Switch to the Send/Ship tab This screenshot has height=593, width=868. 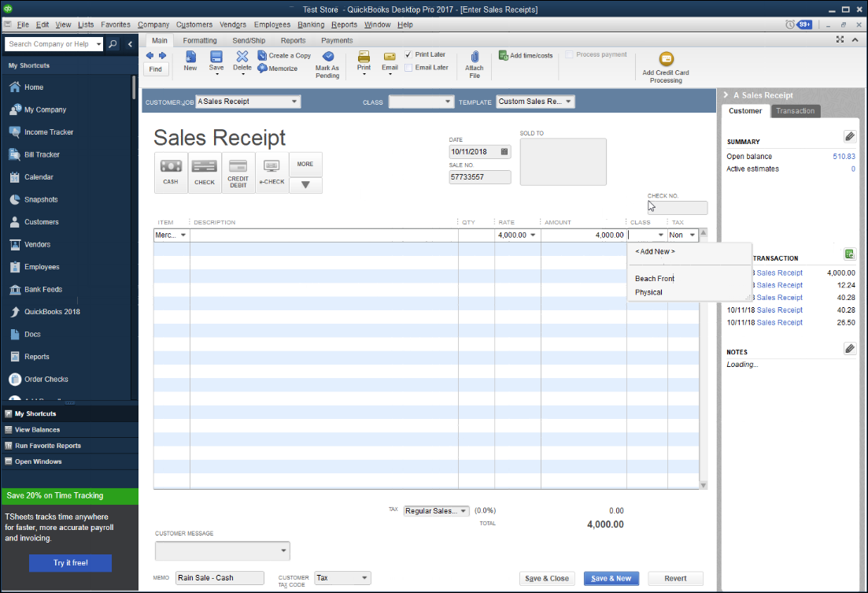(x=249, y=40)
